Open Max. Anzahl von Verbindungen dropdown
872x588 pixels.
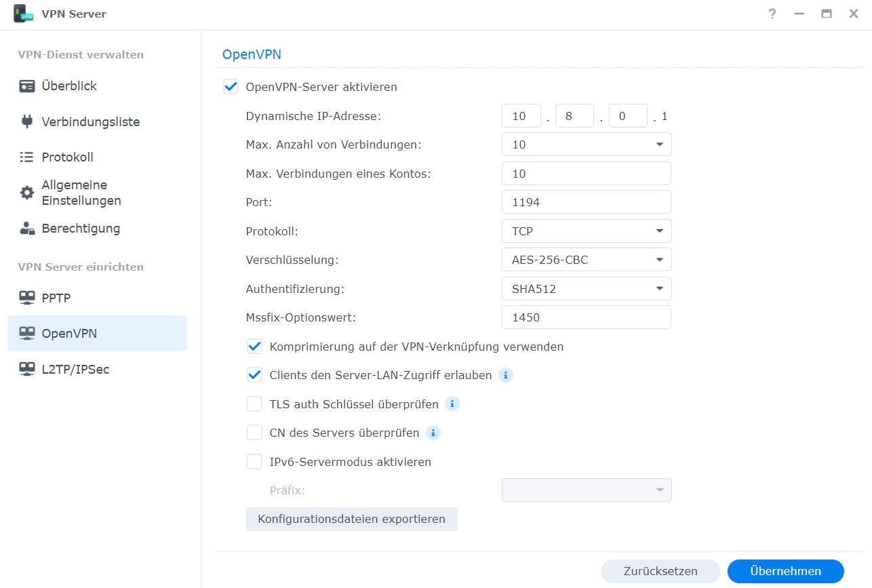click(587, 144)
